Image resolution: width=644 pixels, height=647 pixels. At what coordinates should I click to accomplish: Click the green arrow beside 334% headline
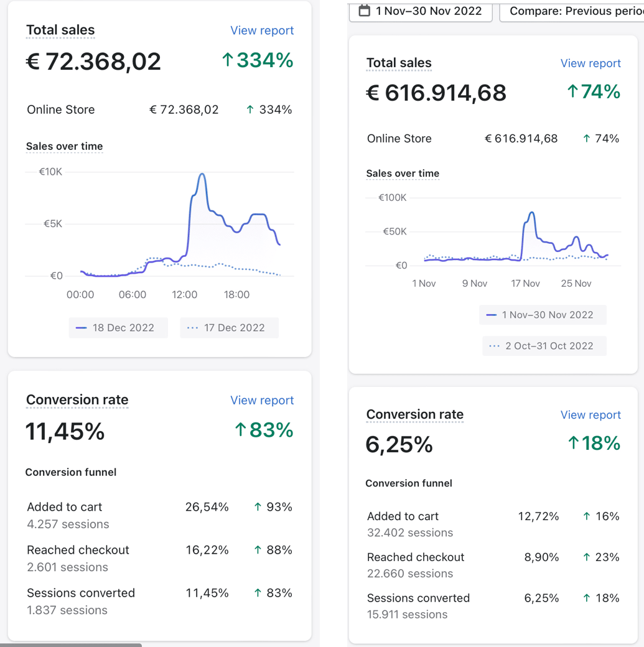228,60
